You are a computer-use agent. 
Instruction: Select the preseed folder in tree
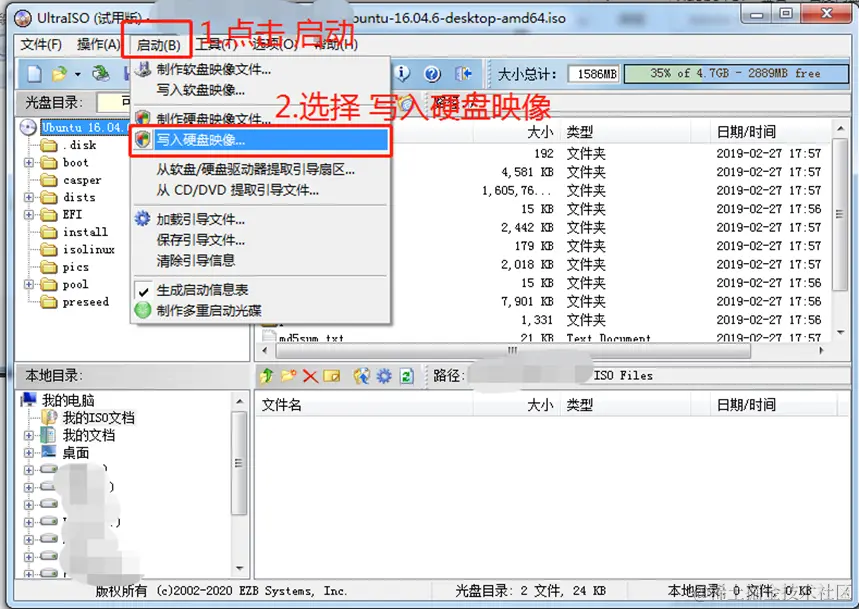pyautogui.click(x=85, y=302)
